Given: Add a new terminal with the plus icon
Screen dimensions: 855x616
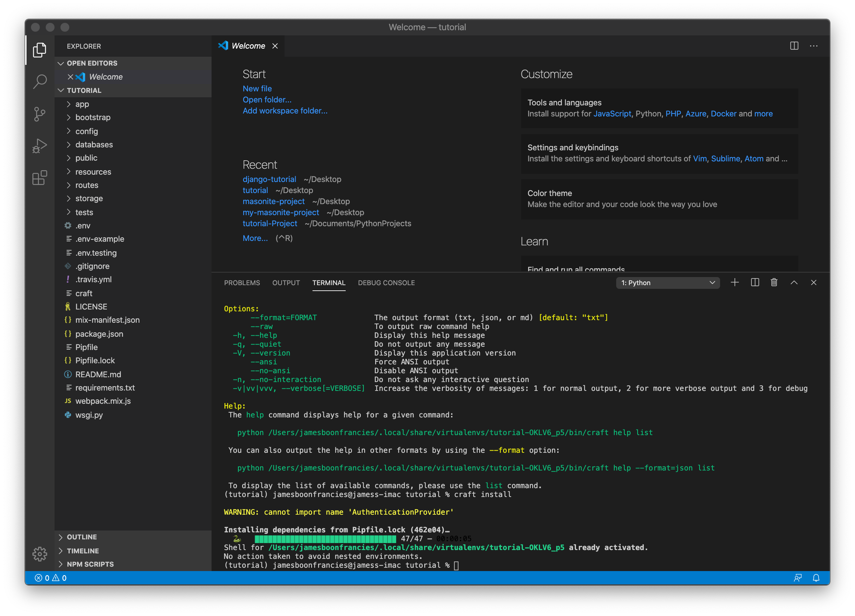Looking at the screenshot, I should click(x=734, y=282).
